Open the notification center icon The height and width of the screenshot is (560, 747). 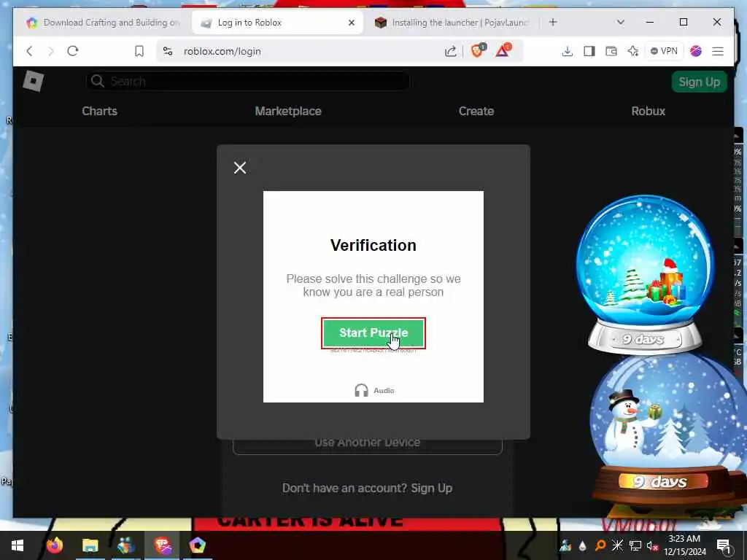pos(724,545)
